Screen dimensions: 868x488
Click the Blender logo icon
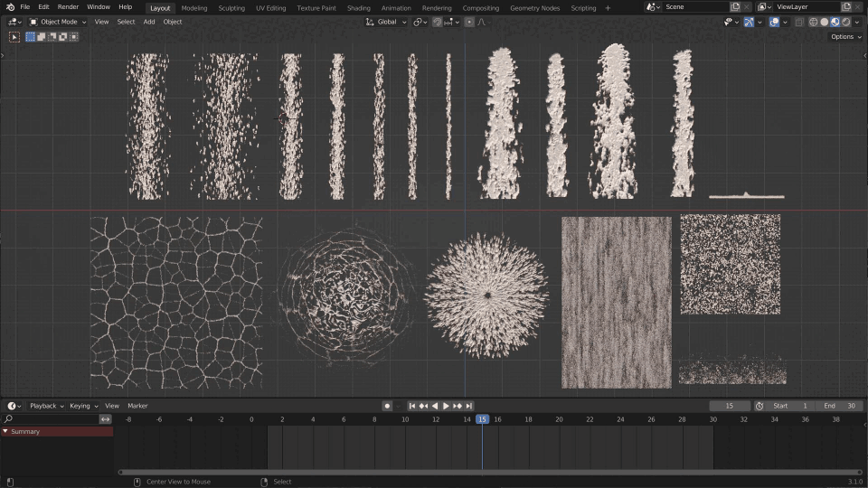(10, 7)
